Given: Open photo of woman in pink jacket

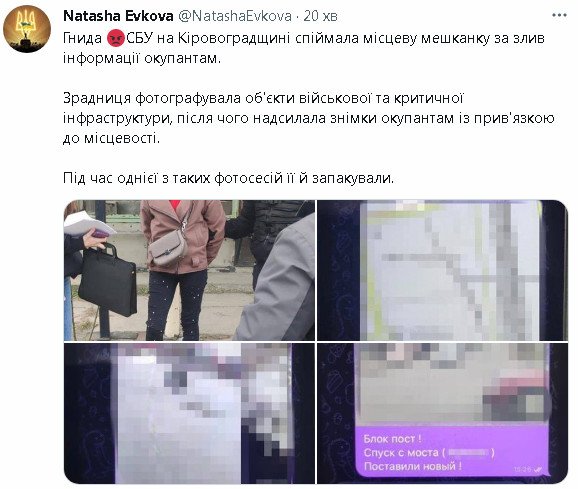Looking at the screenshot, I should click(189, 270).
